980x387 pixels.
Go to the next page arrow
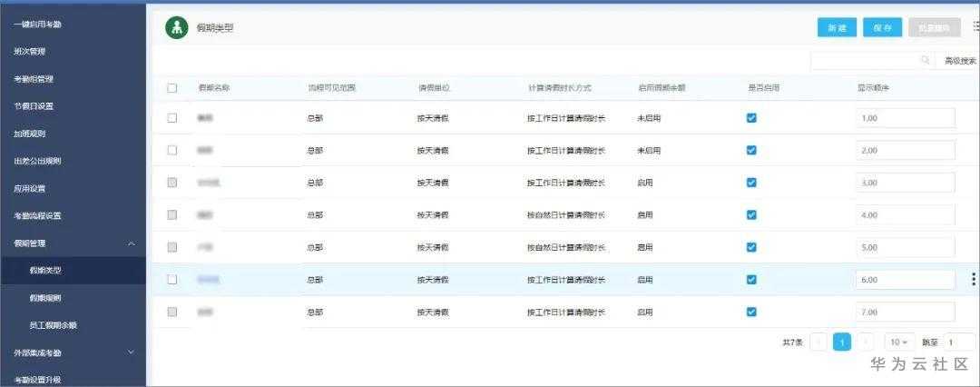pyautogui.click(x=866, y=342)
